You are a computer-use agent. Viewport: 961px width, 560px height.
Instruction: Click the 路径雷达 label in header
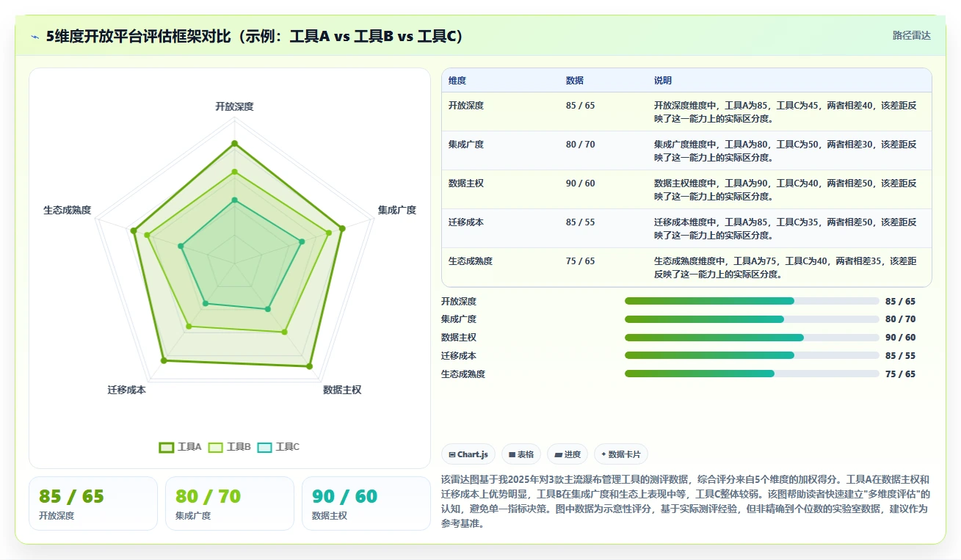[911, 35]
